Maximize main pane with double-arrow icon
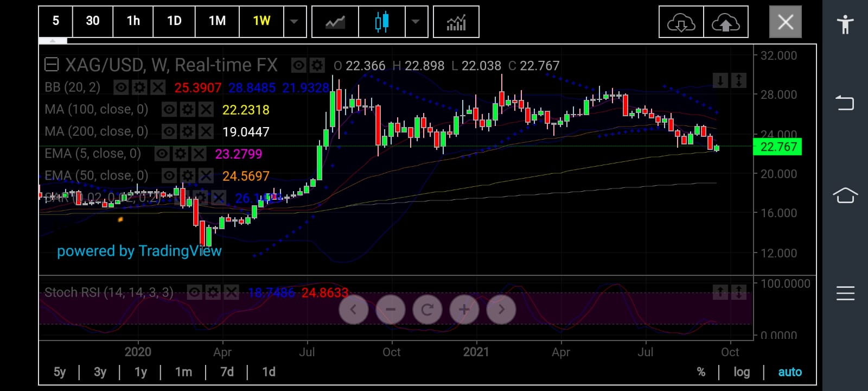Image resolution: width=868 pixels, height=391 pixels. coord(739,80)
